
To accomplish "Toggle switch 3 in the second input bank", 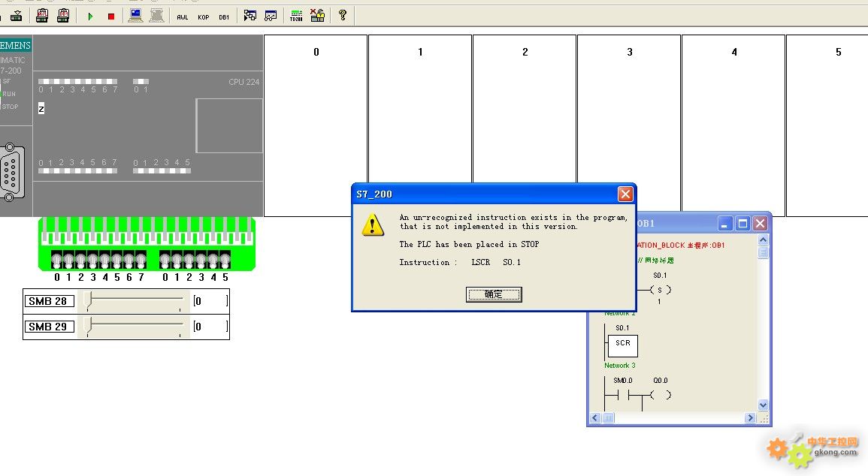I will pos(201,259).
